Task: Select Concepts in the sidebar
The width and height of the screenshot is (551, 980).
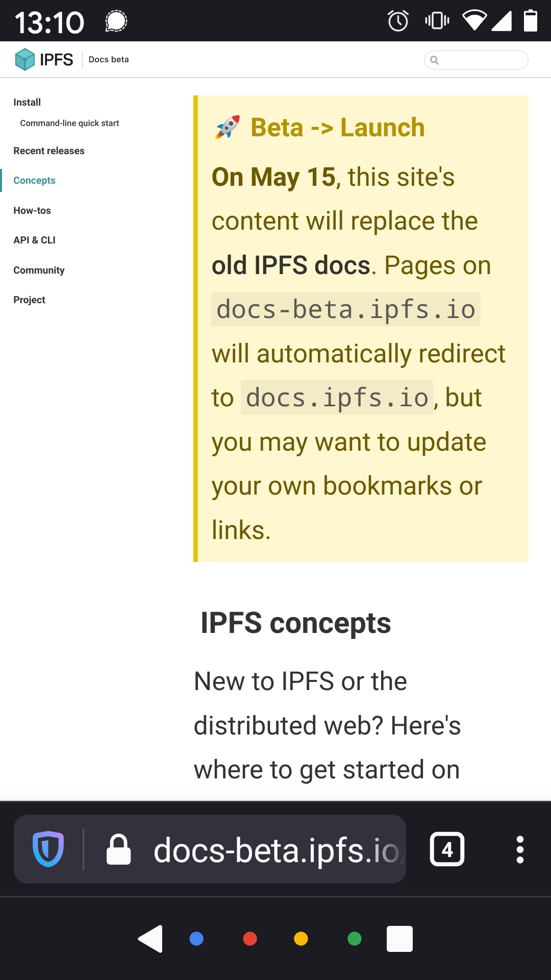Action: [x=34, y=180]
